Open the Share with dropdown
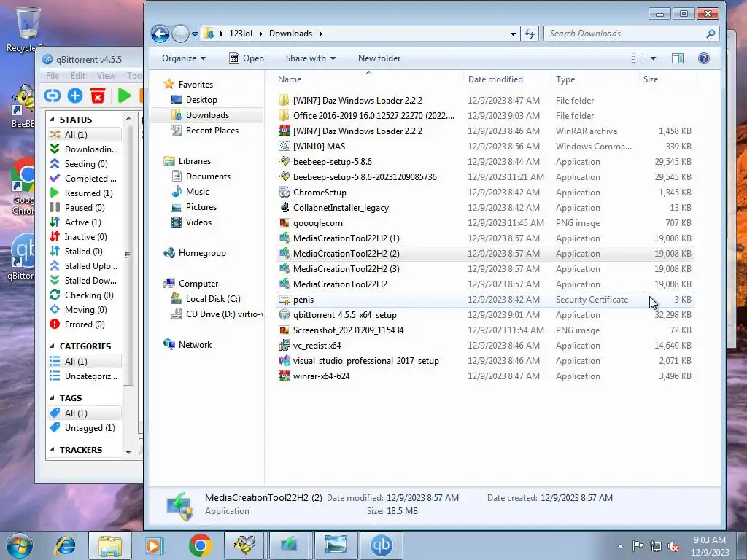 (x=311, y=58)
